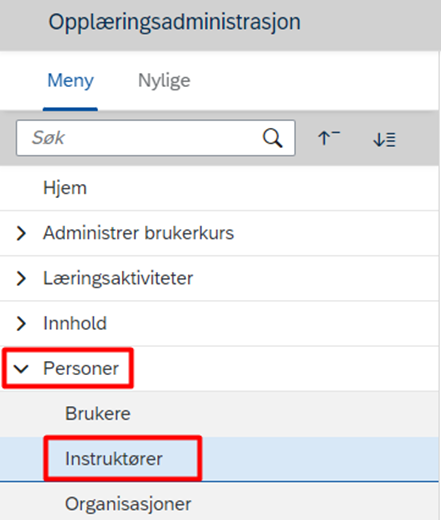The width and height of the screenshot is (441, 520).
Task: Select the Personer label text
Action: point(81,369)
